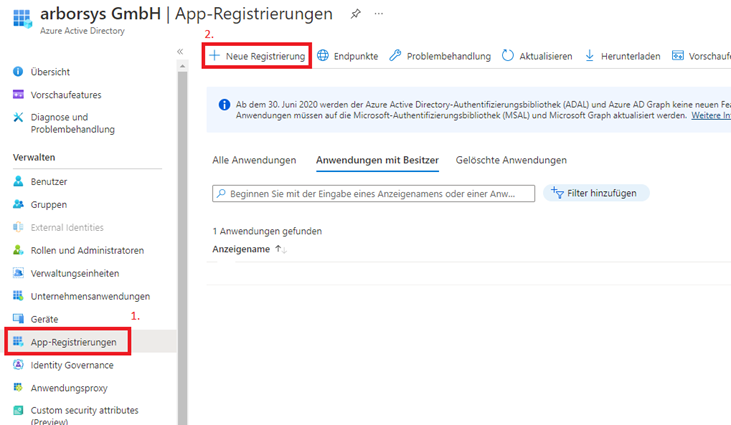Refresh list with Aktualisieren icon
Image resolution: width=731 pixels, height=425 pixels.
coord(508,56)
